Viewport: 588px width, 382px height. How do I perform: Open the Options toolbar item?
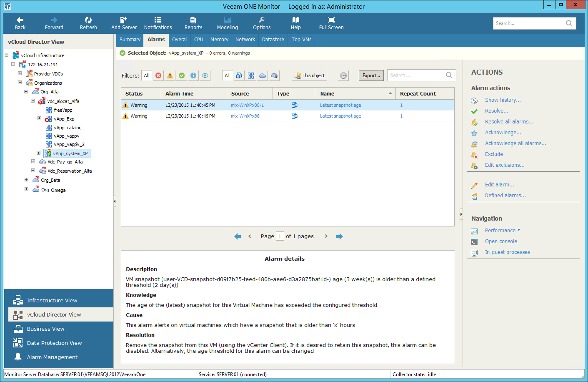tap(262, 23)
